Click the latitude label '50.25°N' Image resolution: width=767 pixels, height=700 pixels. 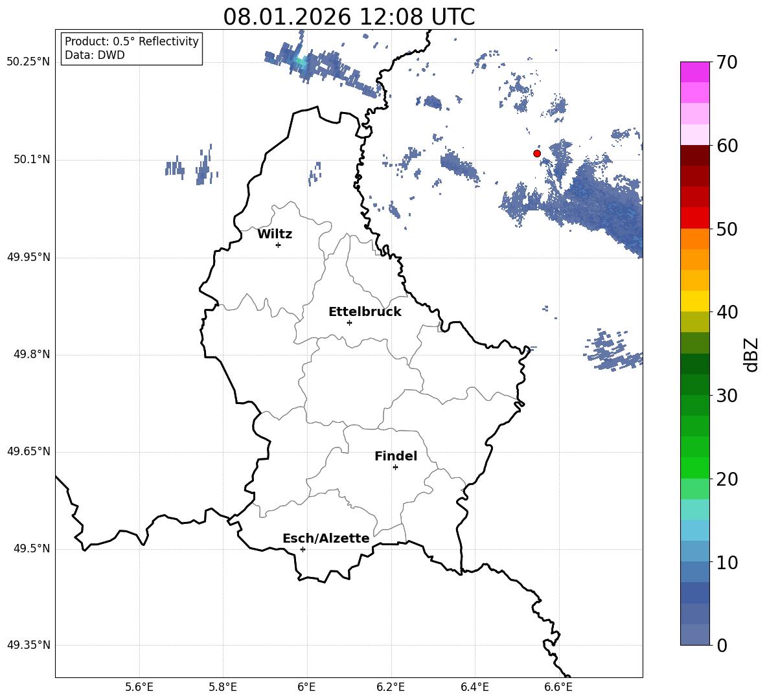[29, 62]
